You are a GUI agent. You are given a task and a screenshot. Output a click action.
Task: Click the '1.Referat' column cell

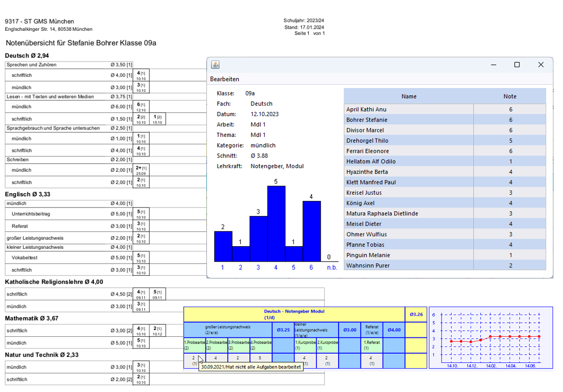pyautogui.click(x=371, y=345)
